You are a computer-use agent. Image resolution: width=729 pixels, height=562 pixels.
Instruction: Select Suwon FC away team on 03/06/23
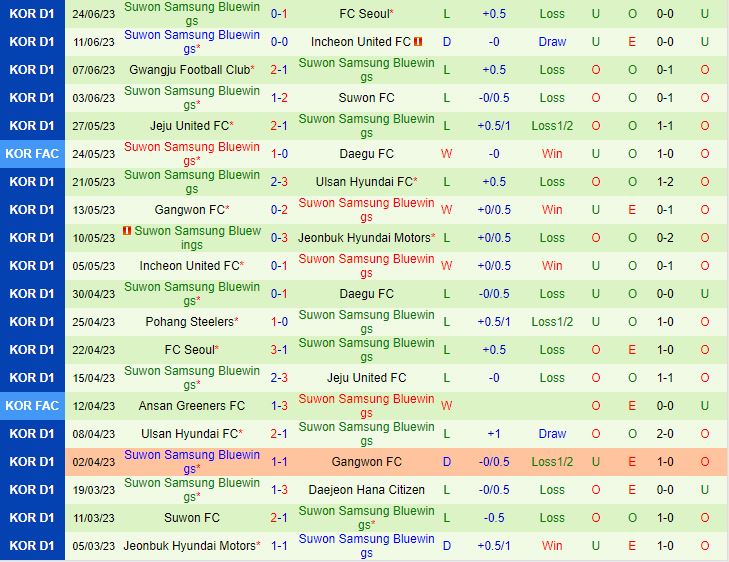(366, 98)
